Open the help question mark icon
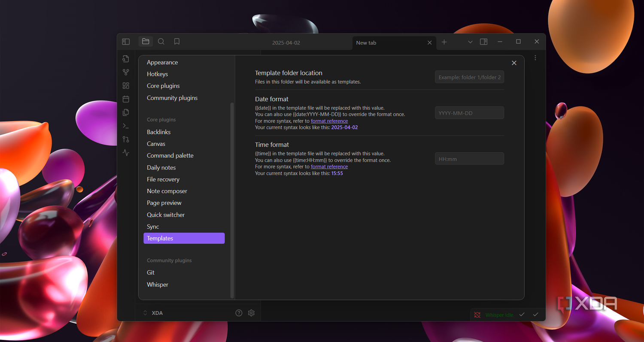644x342 pixels. 239,313
